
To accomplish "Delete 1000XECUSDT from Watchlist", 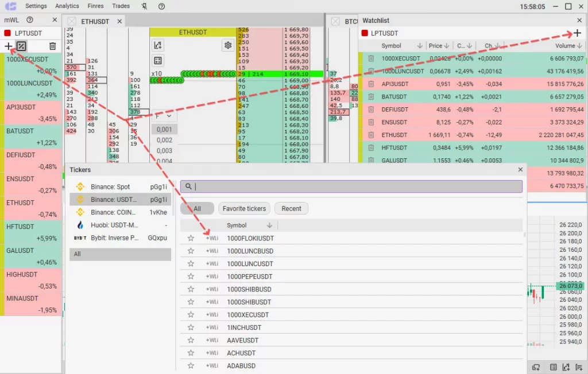I will [x=371, y=59].
